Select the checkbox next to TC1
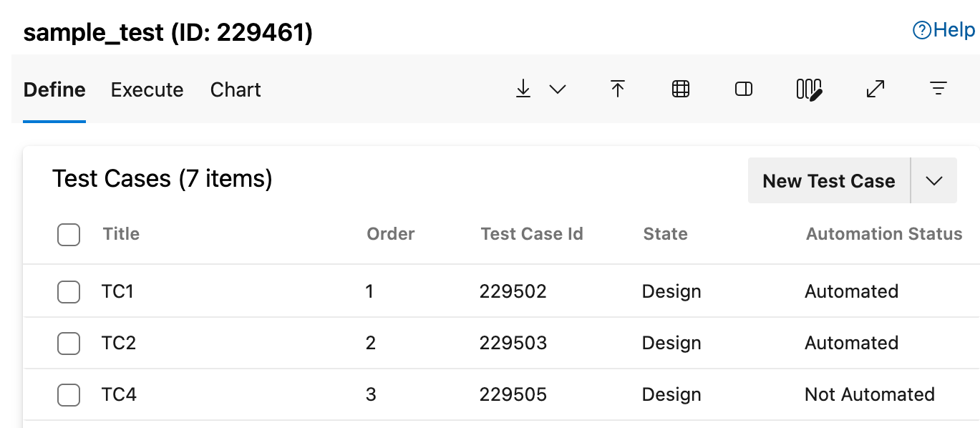This screenshot has height=428, width=980. pos(68,291)
